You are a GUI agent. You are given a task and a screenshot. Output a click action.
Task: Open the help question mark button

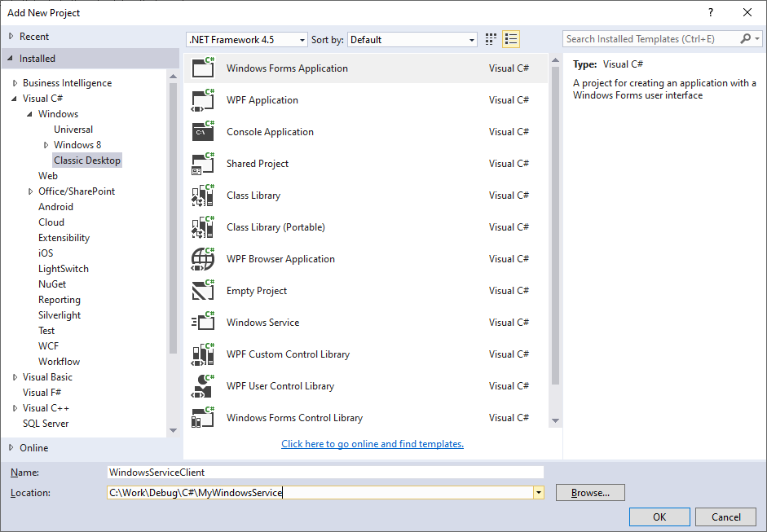pyautogui.click(x=711, y=13)
